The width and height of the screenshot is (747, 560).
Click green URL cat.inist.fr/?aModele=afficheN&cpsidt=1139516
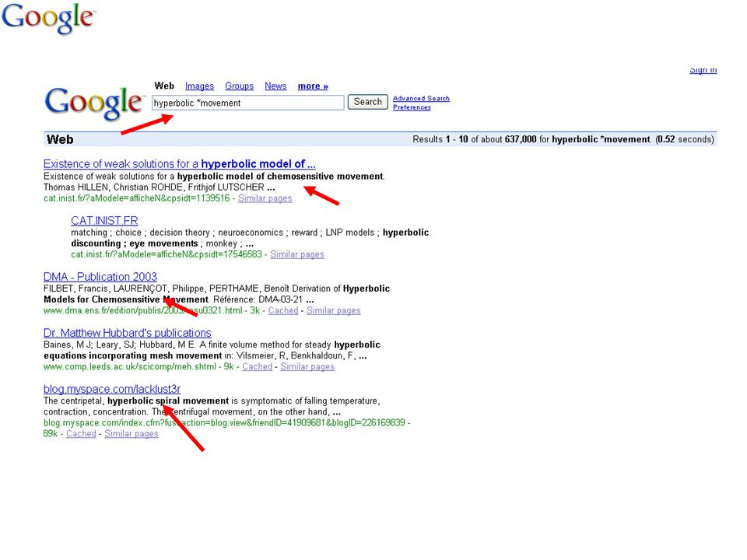pyautogui.click(x=137, y=198)
